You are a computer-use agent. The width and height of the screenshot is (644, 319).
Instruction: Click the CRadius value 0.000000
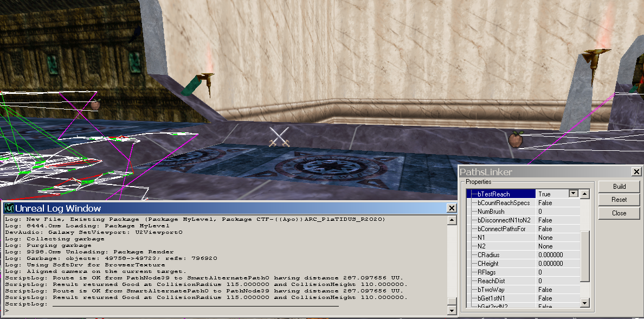pyautogui.click(x=550, y=254)
